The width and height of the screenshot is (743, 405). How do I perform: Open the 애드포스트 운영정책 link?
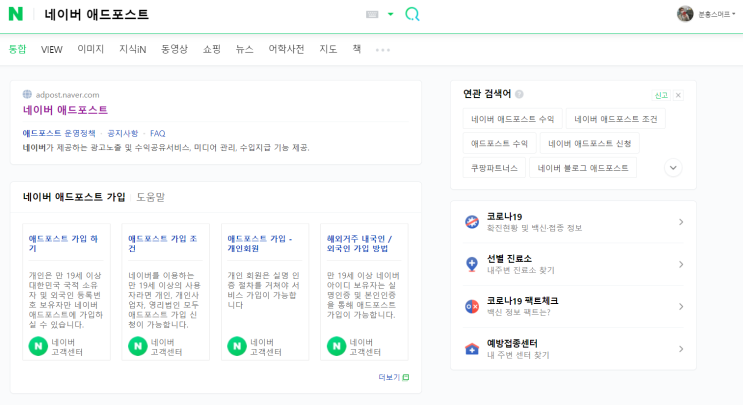click(59, 133)
